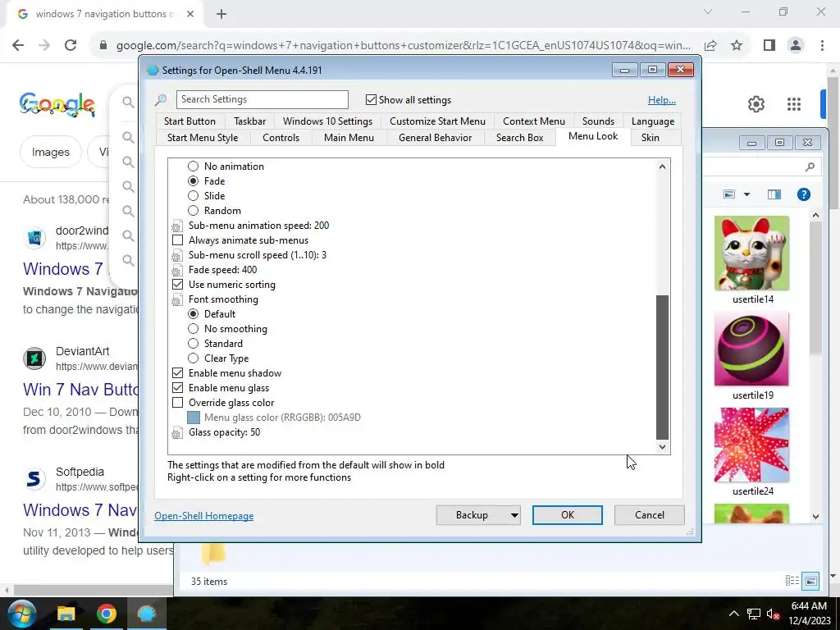Switch to the Start Button tab

189,121
